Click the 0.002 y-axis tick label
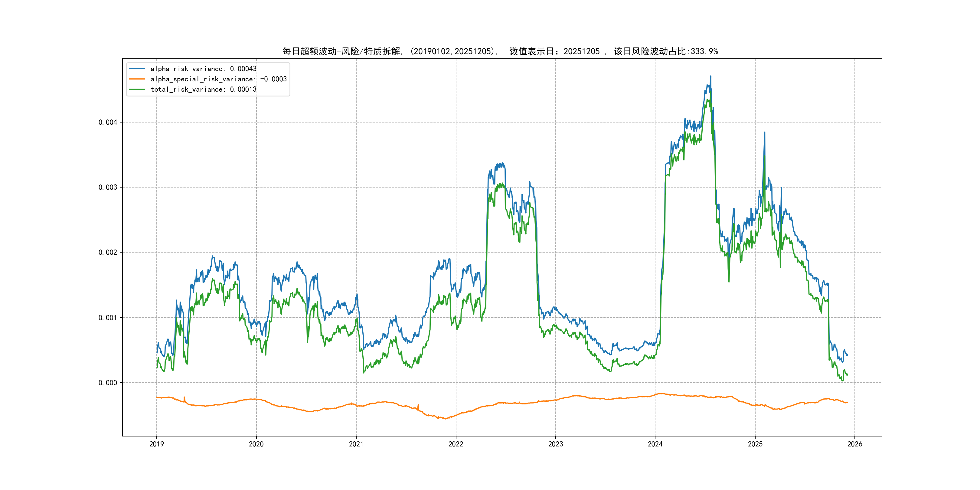The image size is (980, 490). coord(108,253)
